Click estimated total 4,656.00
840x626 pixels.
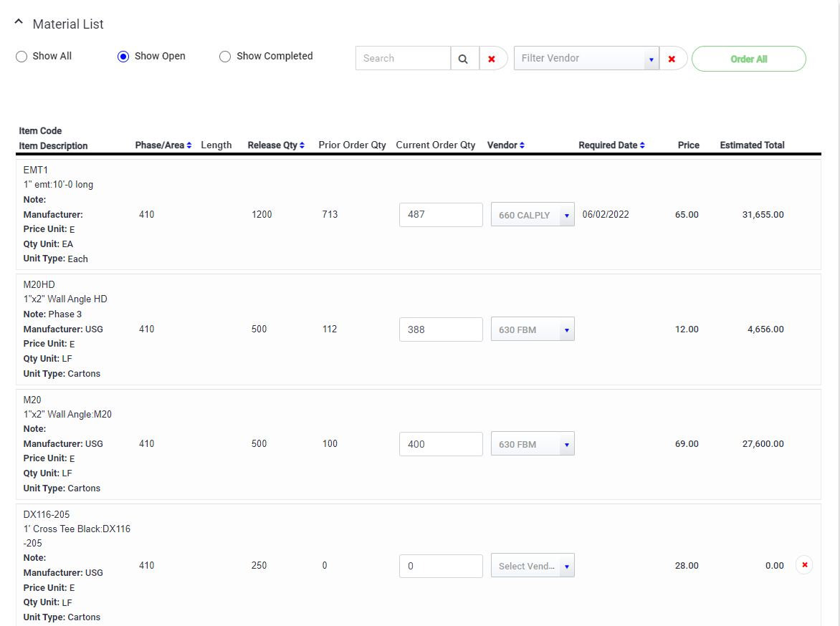click(765, 329)
